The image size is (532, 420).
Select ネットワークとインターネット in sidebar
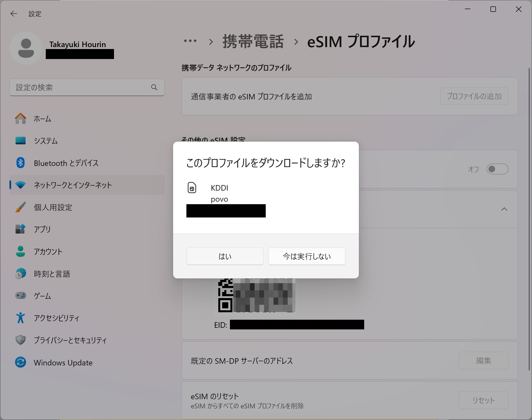pyautogui.click(x=87, y=185)
